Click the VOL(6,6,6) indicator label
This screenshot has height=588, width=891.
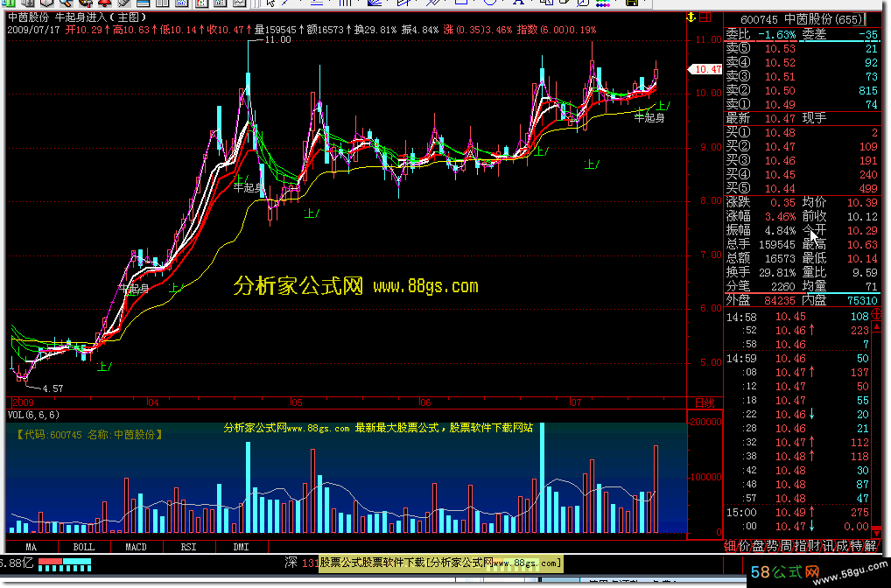pyautogui.click(x=33, y=416)
